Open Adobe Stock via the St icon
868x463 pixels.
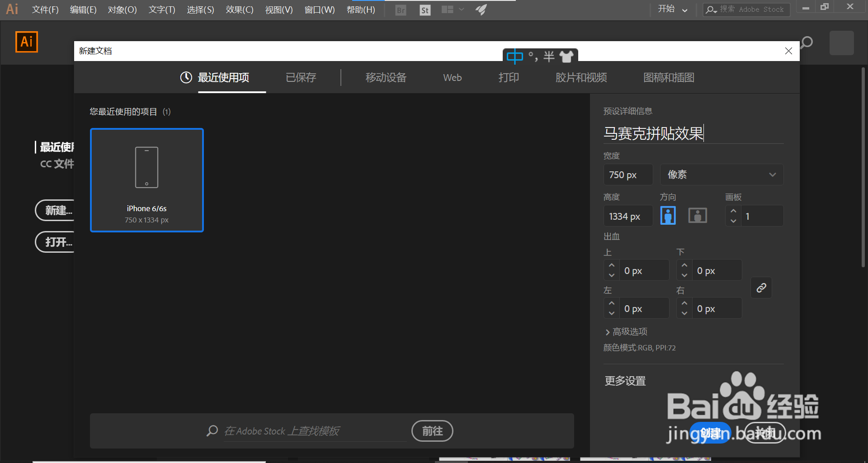coord(425,9)
